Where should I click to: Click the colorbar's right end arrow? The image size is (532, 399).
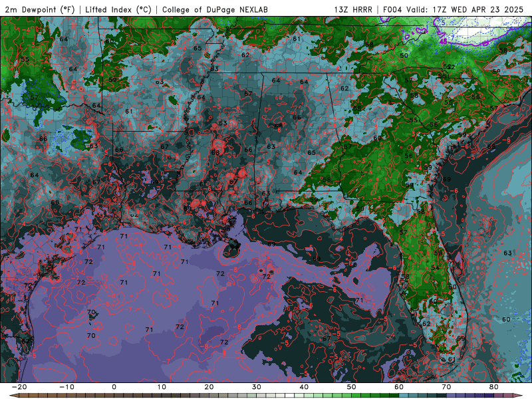(518, 395)
